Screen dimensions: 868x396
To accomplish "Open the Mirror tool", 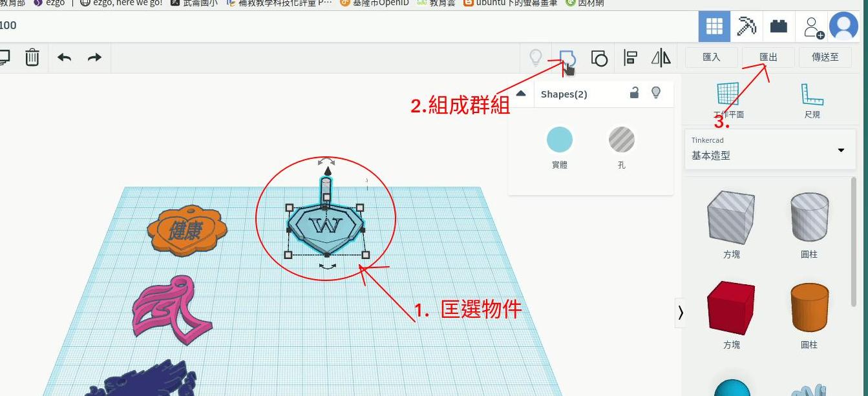I will (661, 58).
